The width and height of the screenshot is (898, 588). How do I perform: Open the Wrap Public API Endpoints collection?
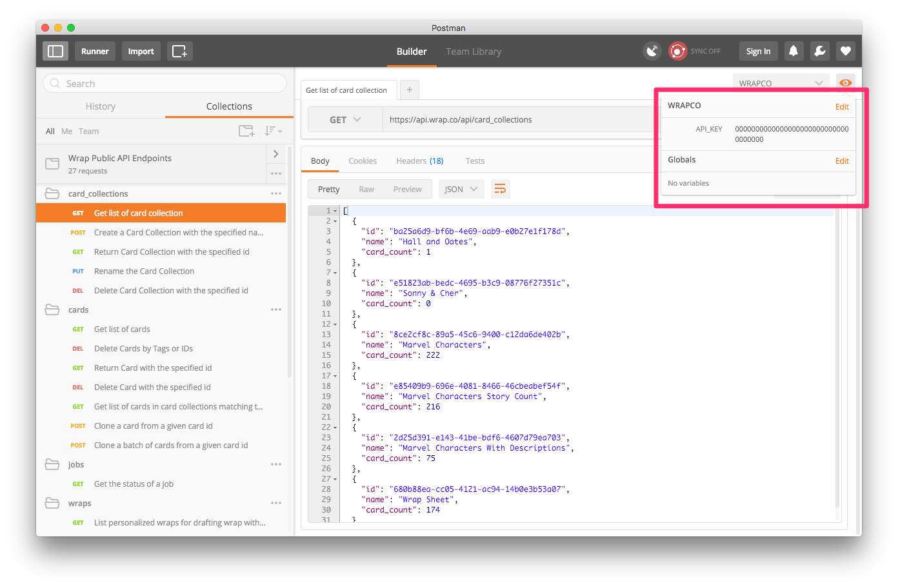(151, 164)
